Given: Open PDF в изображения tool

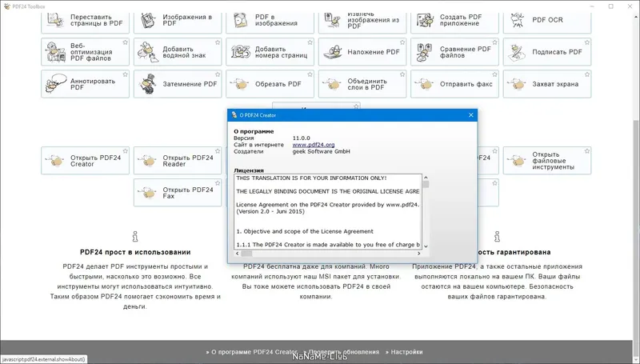Looking at the screenshot, I should 270,22.
